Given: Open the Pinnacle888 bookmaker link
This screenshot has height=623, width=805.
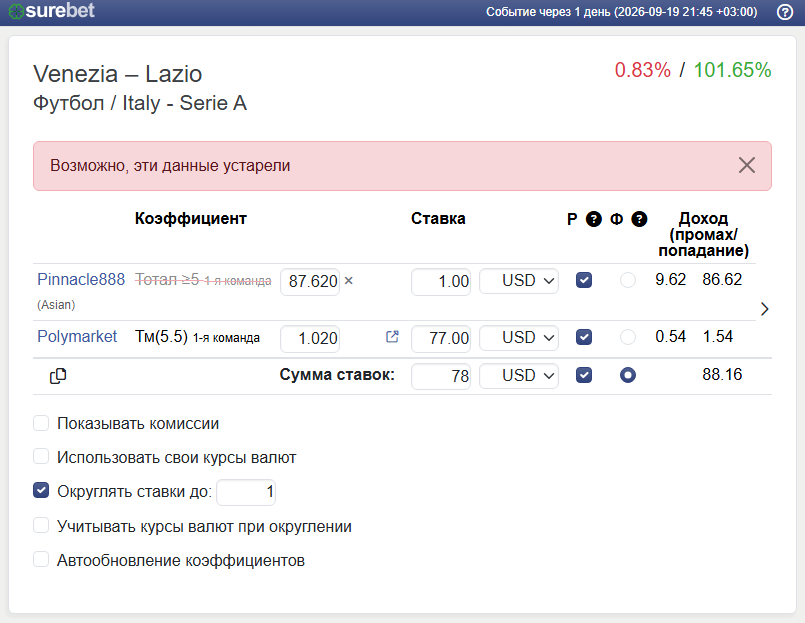Looking at the screenshot, I should [81, 279].
